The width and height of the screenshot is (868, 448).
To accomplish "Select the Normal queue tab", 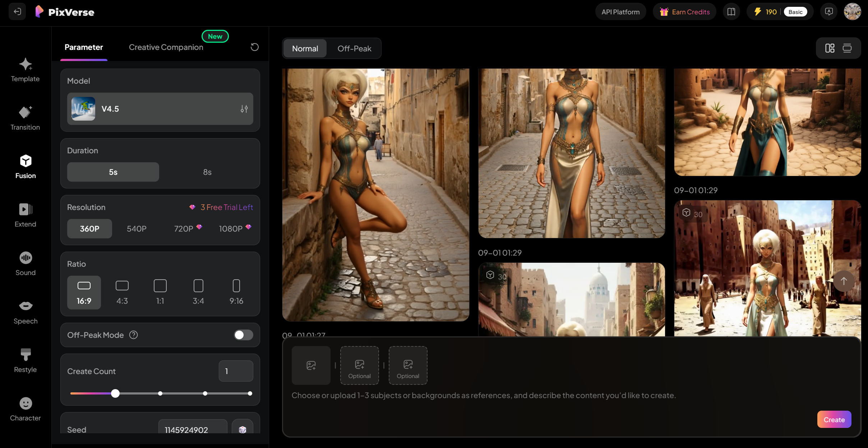I will point(305,48).
